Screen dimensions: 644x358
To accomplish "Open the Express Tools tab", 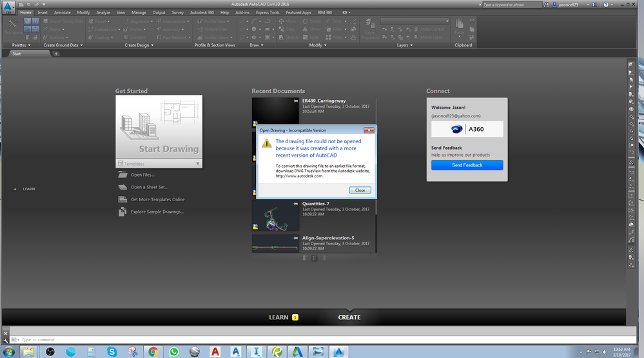I will coord(268,12).
